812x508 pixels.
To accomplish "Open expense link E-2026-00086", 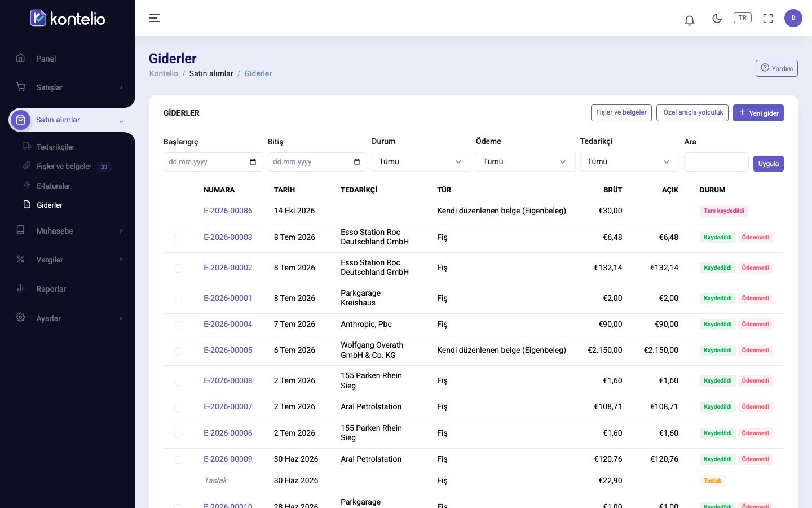I will pos(228,211).
